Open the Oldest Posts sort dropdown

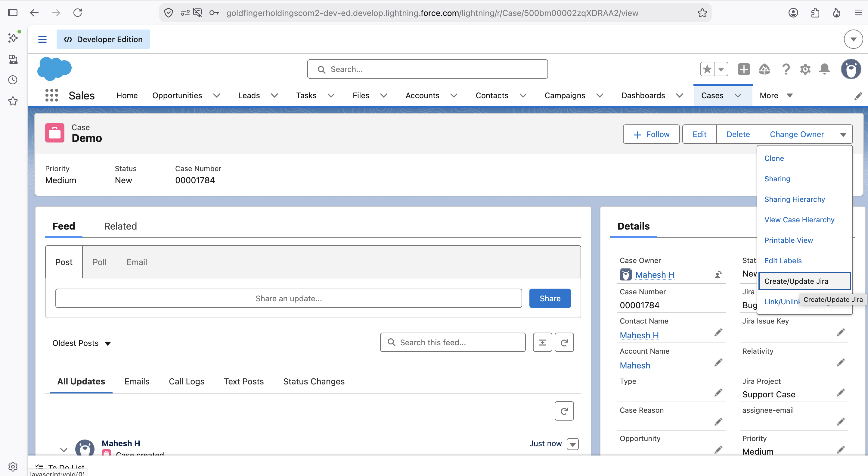pyautogui.click(x=82, y=343)
